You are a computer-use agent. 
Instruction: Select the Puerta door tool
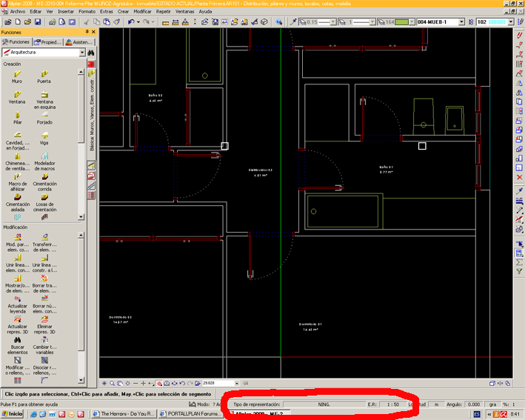(x=44, y=77)
